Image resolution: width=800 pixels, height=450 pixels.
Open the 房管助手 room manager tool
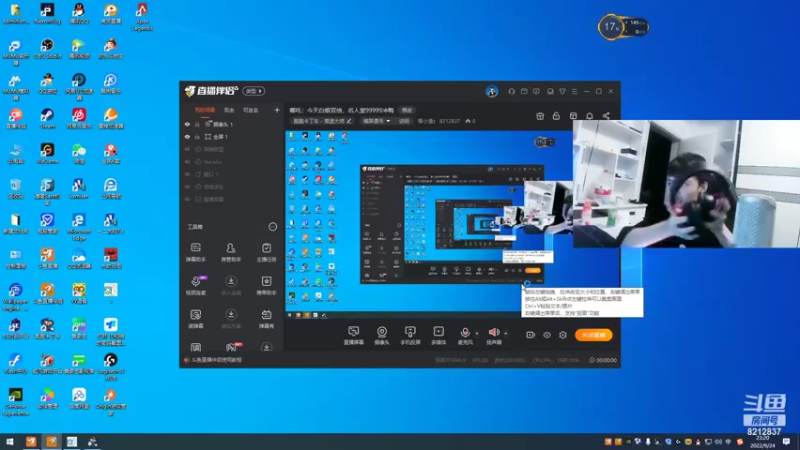click(231, 253)
